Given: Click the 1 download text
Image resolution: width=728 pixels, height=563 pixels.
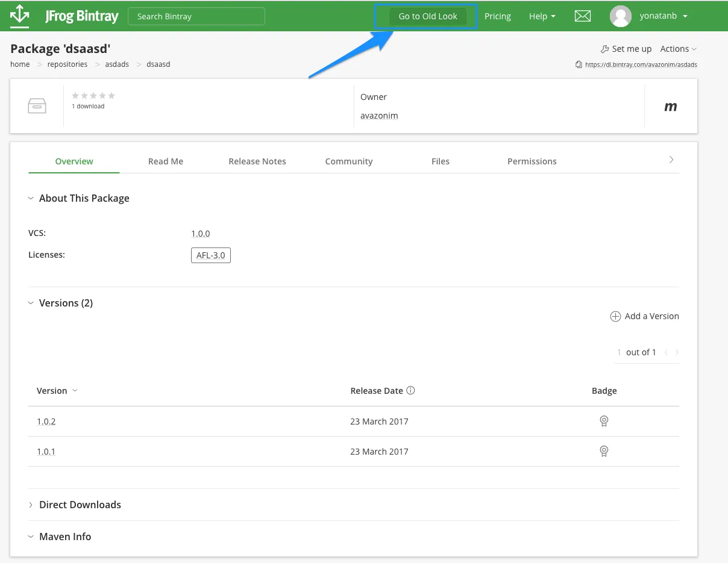Looking at the screenshot, I should 88,106.
